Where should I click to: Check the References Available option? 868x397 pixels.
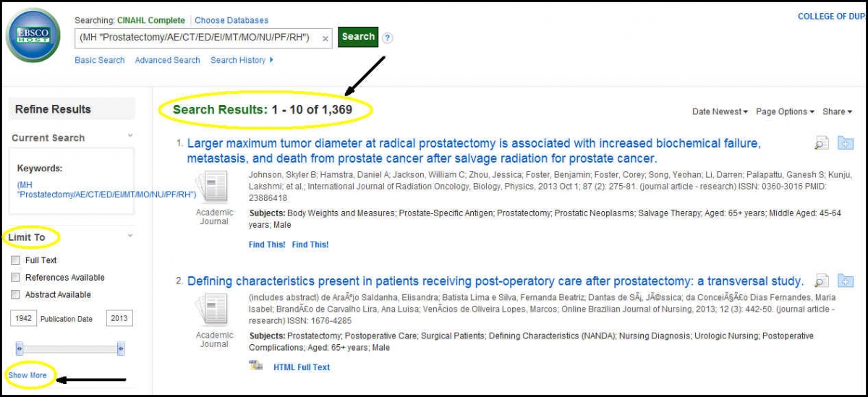(16, 278)
